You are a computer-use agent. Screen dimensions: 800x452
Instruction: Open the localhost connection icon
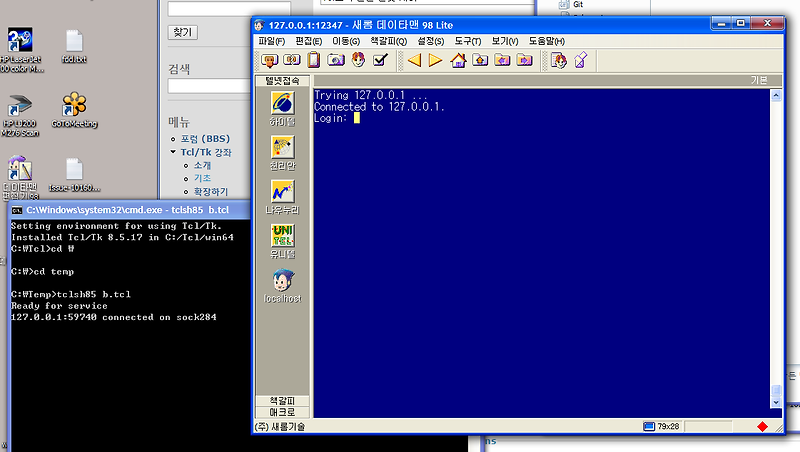click(283, 280)
